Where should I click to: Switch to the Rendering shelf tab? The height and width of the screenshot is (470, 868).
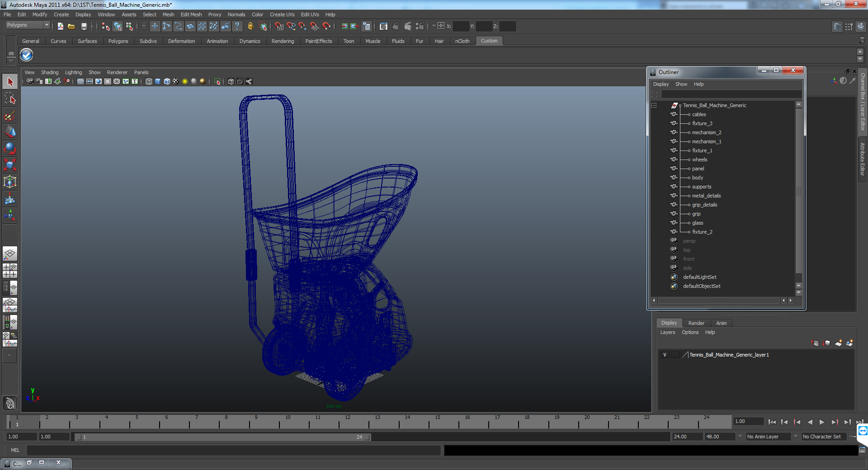[283, 41]
